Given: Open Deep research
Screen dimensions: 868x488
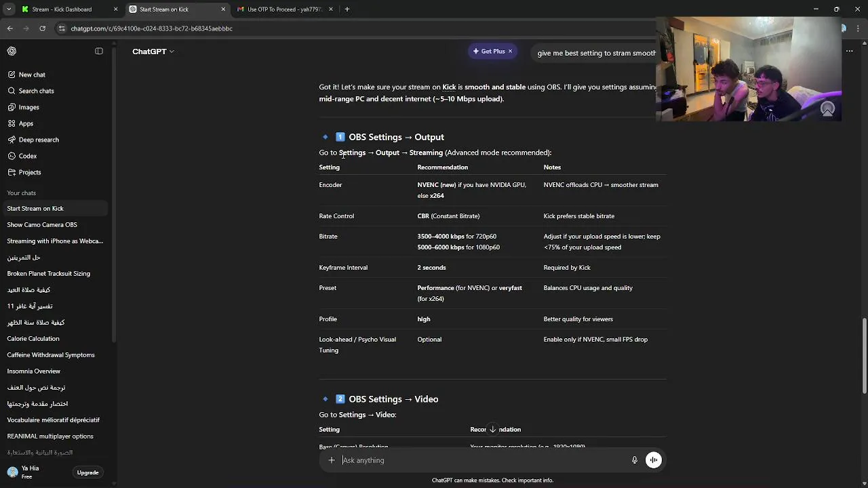Looking at the screenshot, I should pyautogui.click(x=39, y=140).
